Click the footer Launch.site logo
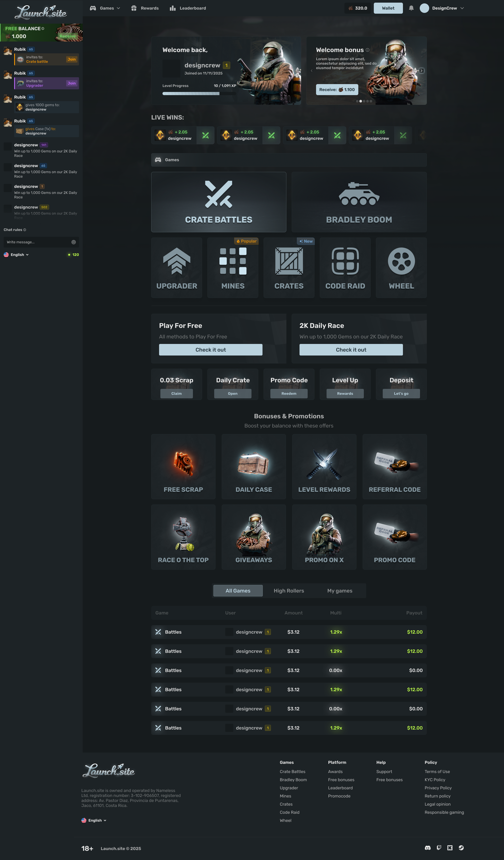This screenshot has height=860, width=504. 109,771
